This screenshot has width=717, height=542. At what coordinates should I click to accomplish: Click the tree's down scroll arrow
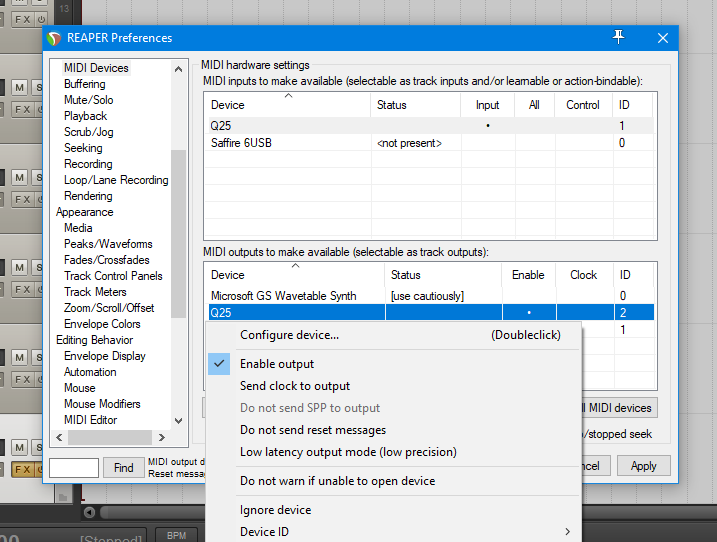pos(179,421)
